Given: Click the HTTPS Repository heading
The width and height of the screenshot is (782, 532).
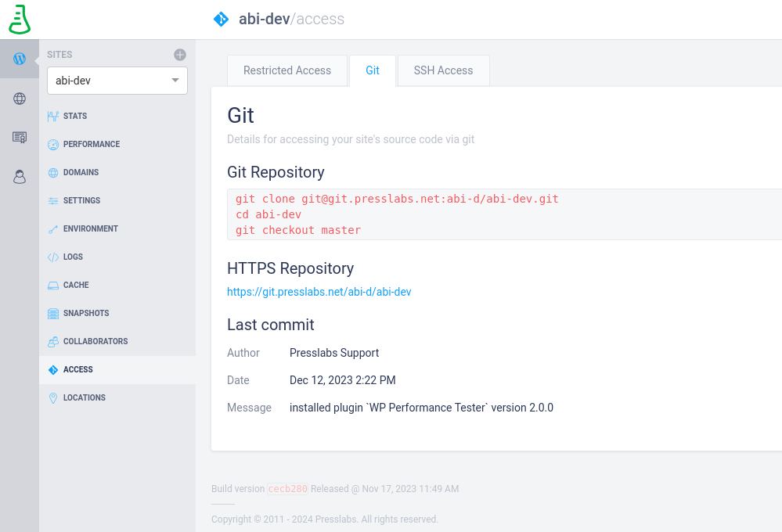Looking at the screenshot, I should (x=290, y=268).
